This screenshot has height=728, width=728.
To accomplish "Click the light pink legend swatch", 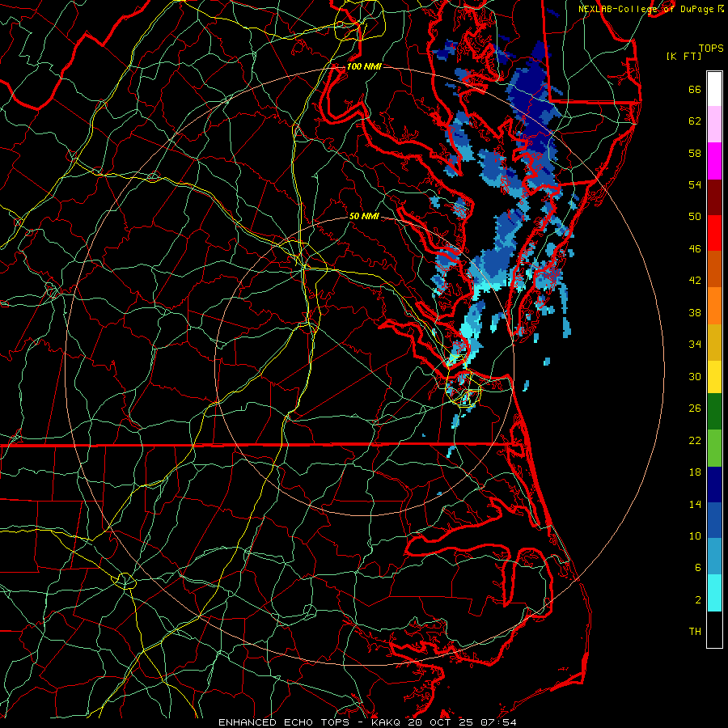I will coord(714,125).
